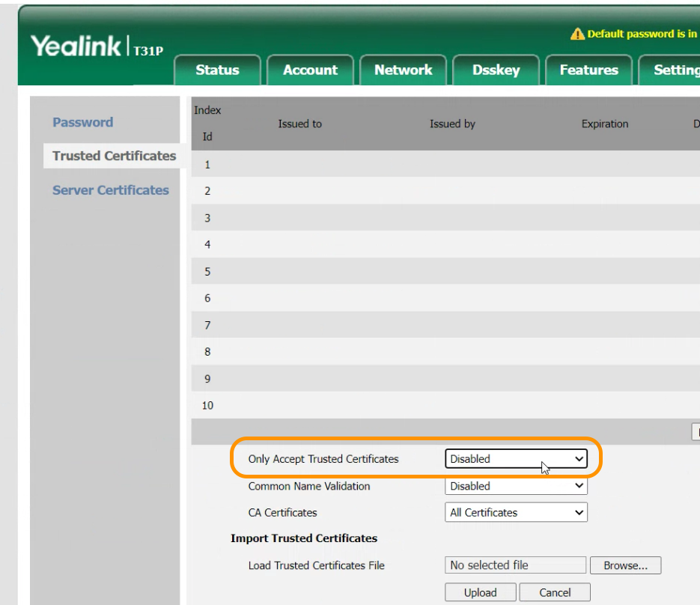Open the Status tab

pos(217,70)
